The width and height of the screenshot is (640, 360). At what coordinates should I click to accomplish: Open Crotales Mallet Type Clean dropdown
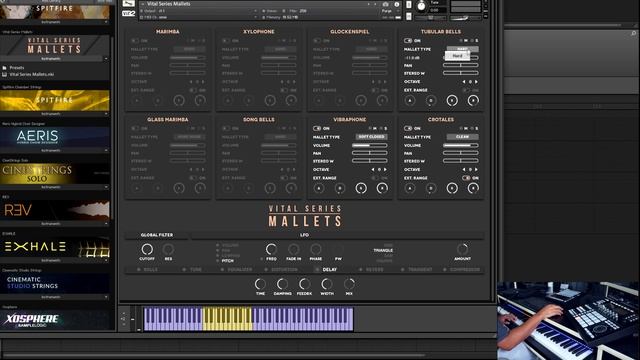tap(462, 137)
